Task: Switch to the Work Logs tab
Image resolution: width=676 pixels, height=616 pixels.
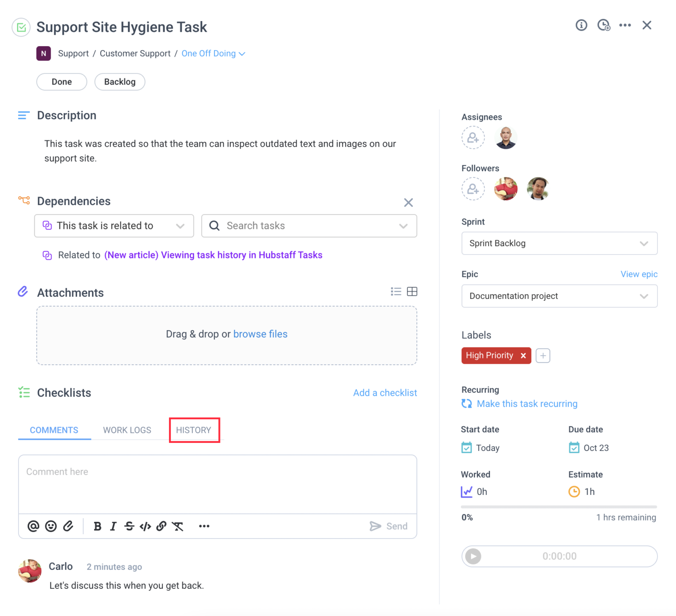Action: point(127,430)
